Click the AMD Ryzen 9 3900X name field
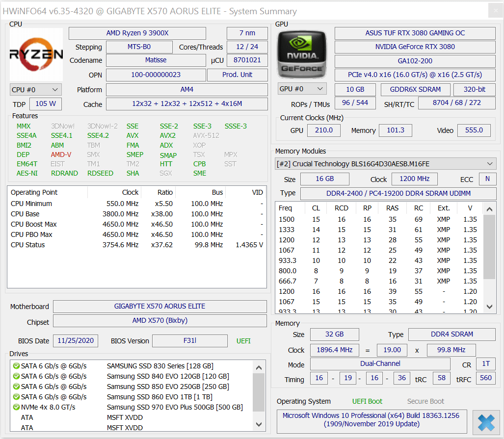This screenshot has height=439, width=504. tap(137, 33)
